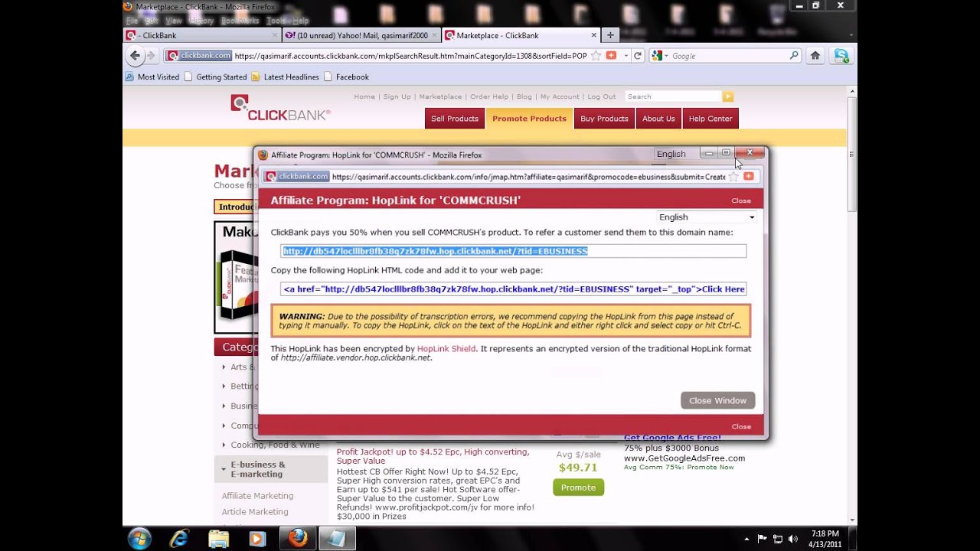Image resolution: width=980 pixels, height=551 pixels.
Task: Click the clickbank.com badge in popup address bar
Action: (x=297, y=176)
